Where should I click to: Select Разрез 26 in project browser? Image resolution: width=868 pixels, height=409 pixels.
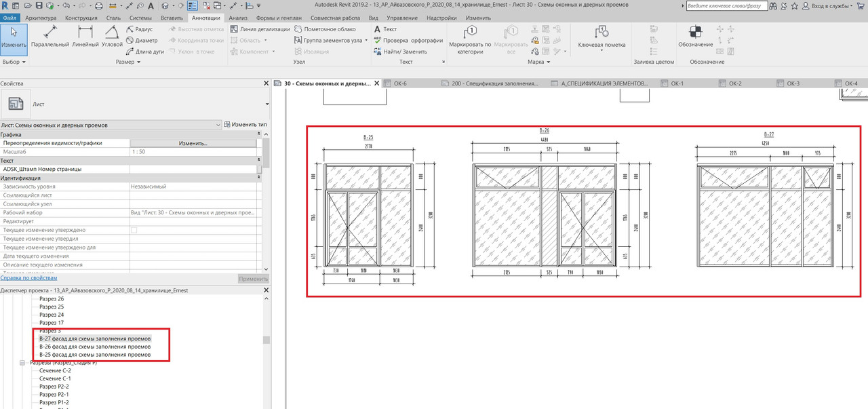52,298
